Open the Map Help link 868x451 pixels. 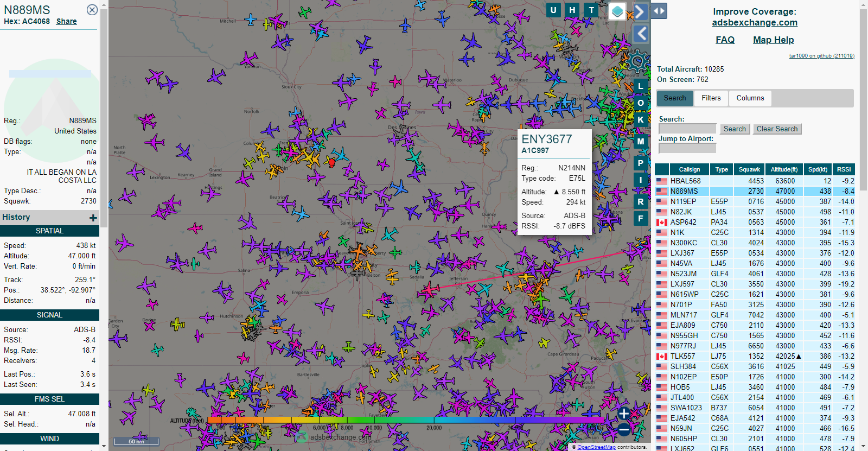(x=773, y=40)
